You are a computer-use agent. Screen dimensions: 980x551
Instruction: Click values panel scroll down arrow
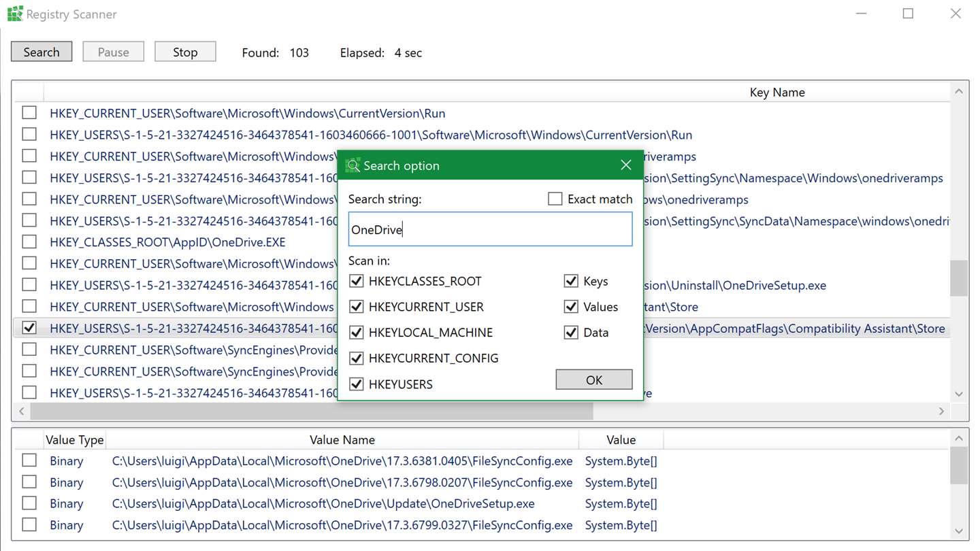(x=959, y=531)
